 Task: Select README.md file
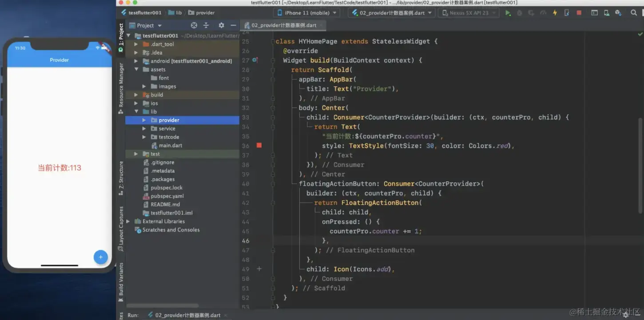pyautogui.click(x=165, y=204)
